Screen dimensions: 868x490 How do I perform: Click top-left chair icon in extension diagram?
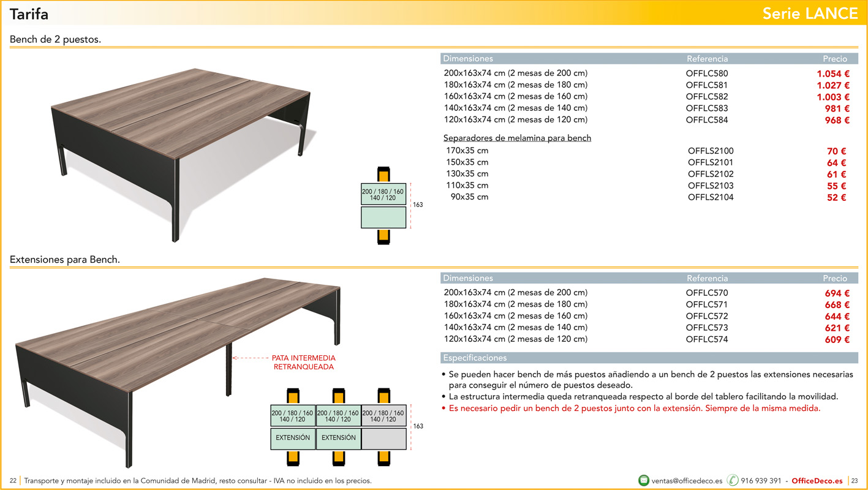[293, 396]
